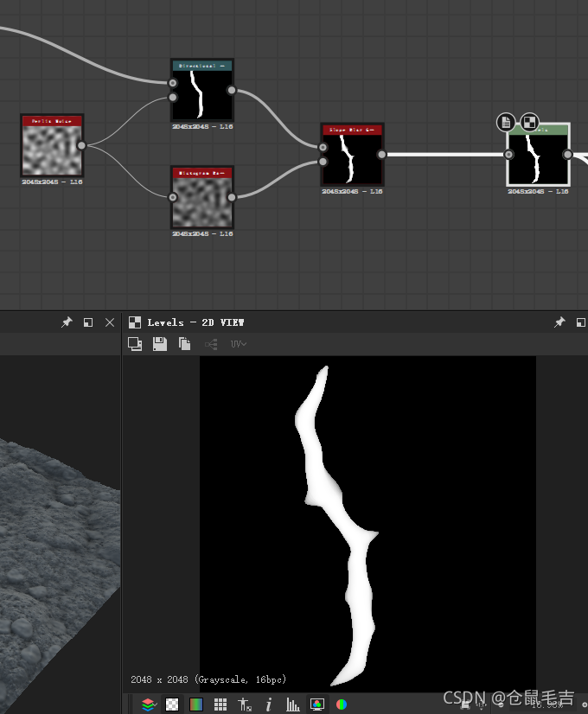This screenshot has height=714, width=588.
Task: Select the green-headed Levels node
Action: [x=539, y=155]
